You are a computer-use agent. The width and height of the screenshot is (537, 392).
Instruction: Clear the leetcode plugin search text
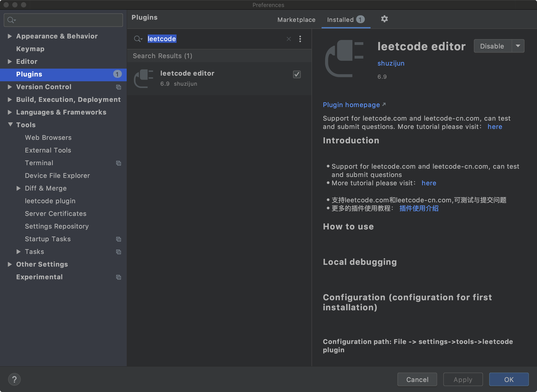click(x=289, y=39)
